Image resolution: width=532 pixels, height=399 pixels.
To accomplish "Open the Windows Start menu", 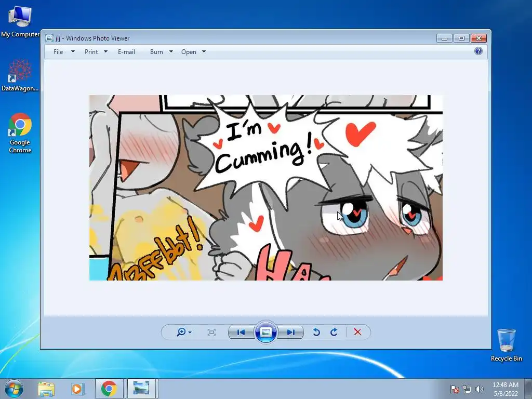I will [14, 389].
